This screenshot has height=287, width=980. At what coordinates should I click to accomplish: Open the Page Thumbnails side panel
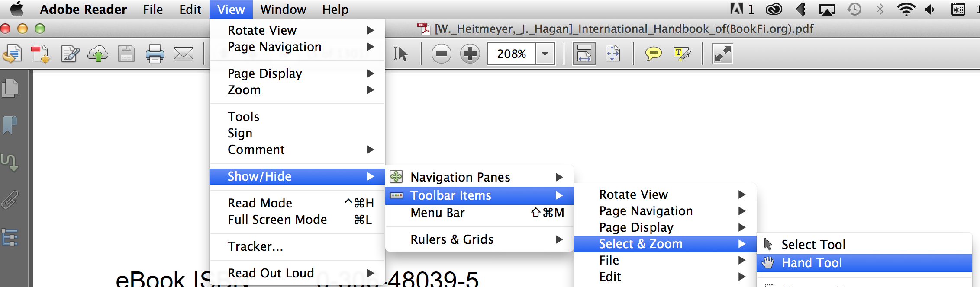coord(10,88)
